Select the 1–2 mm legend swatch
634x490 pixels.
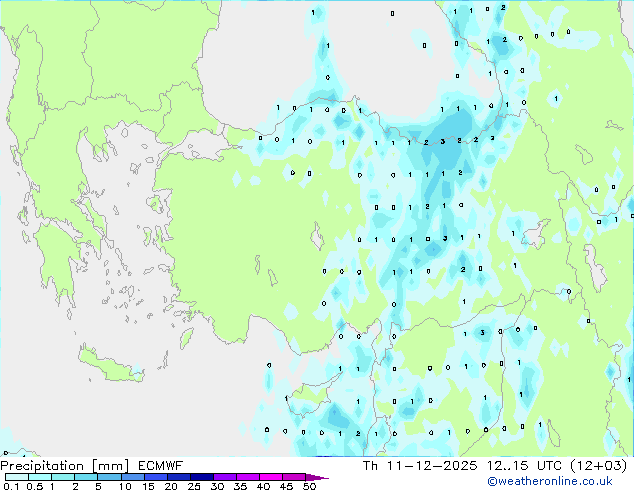(63, 477)
